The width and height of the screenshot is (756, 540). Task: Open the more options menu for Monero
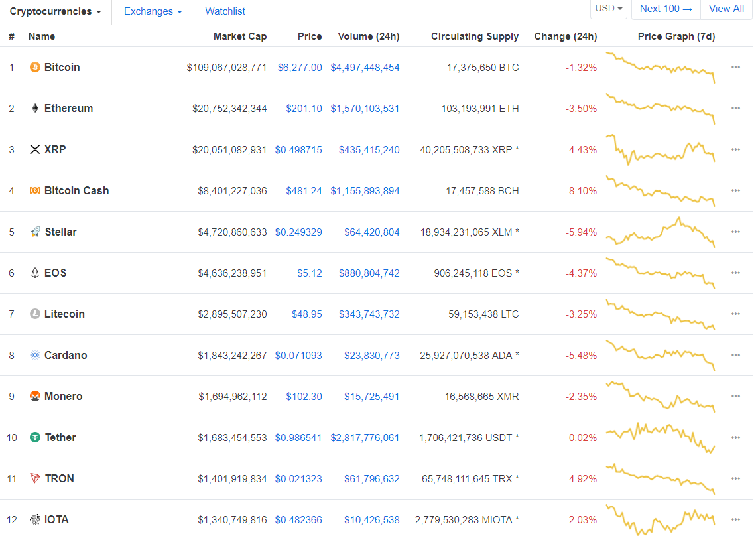click(x=735, y=396)
